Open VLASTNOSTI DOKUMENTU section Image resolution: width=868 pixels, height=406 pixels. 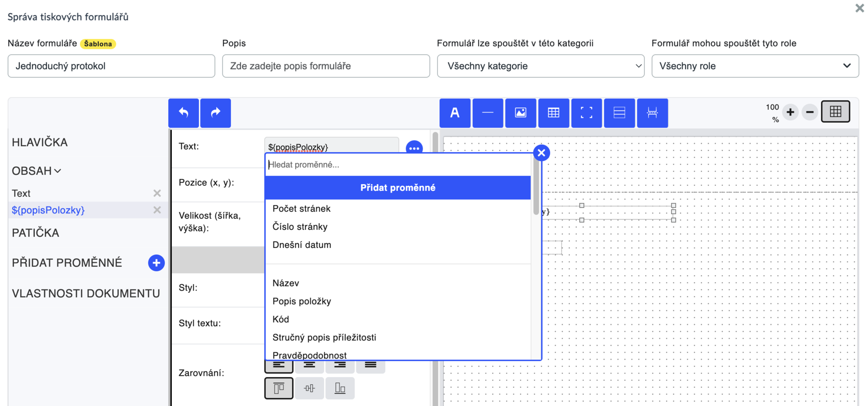(x=86, y=293)
